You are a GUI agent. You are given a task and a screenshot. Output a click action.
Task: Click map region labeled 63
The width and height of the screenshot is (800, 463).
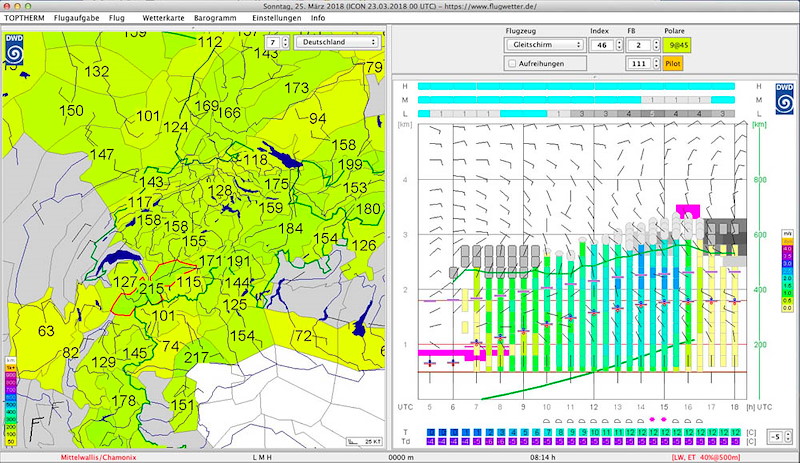click(x=46, y=331)
